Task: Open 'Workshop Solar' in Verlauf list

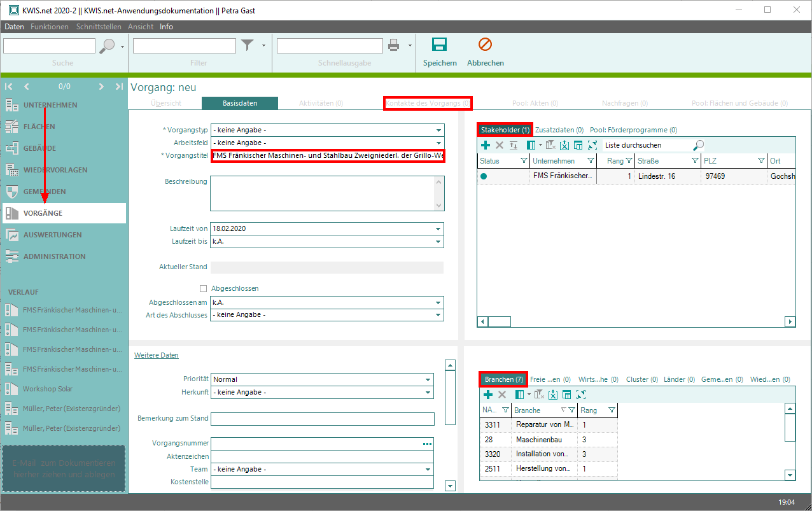Action: click(48, 389)
